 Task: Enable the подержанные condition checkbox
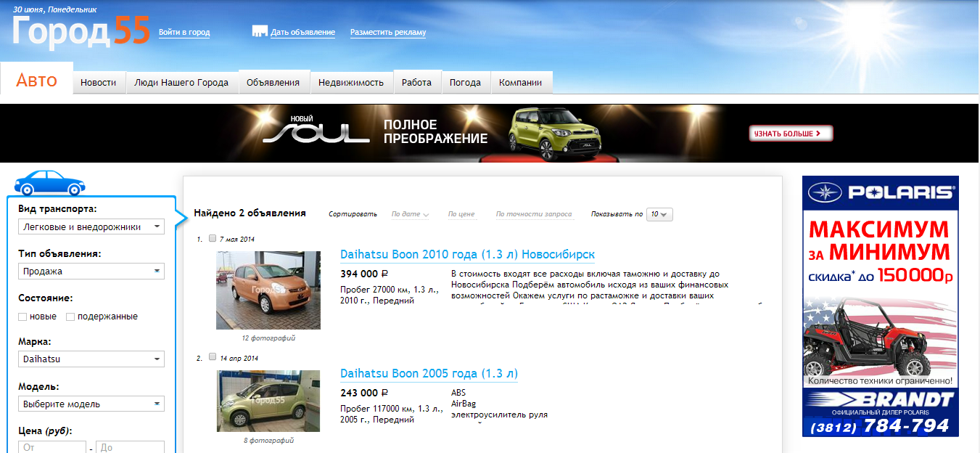click(70, 317)
